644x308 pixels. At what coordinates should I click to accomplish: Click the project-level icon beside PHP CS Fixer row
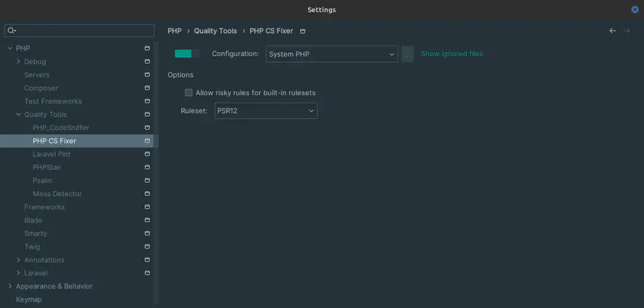[147, 141]
